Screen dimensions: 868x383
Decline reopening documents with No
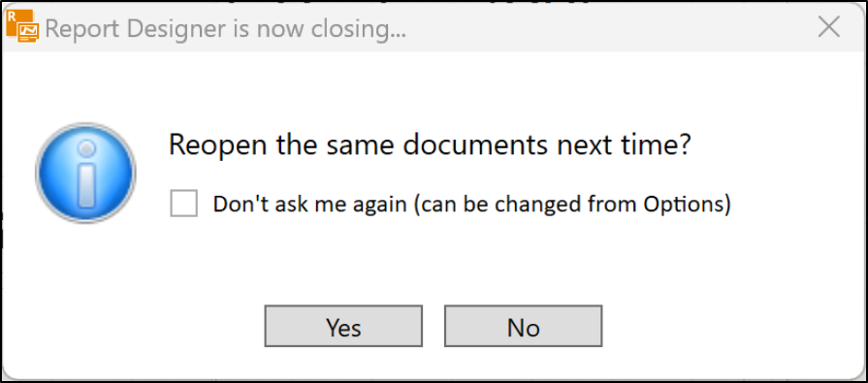point(523,327)
